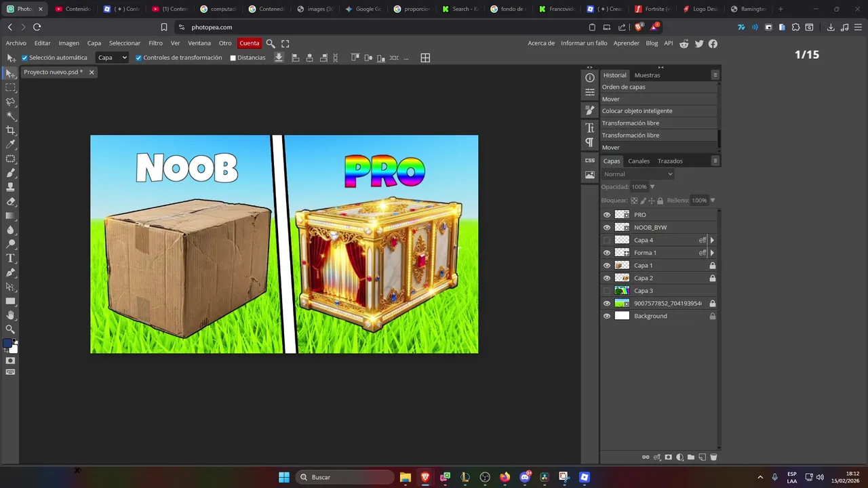Select the Zoom magnifier tool
This screenshot has width=868, height=488.
click(10, 329)
